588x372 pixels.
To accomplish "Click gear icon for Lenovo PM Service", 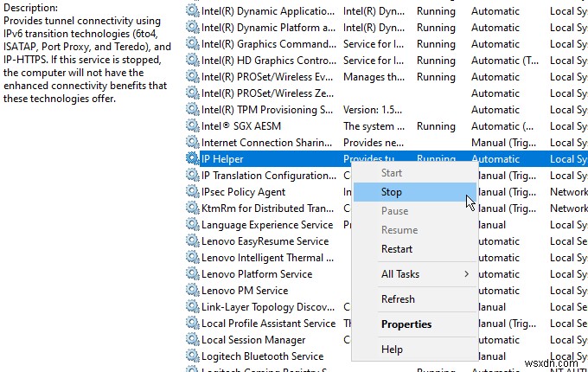I will point(192,291).
